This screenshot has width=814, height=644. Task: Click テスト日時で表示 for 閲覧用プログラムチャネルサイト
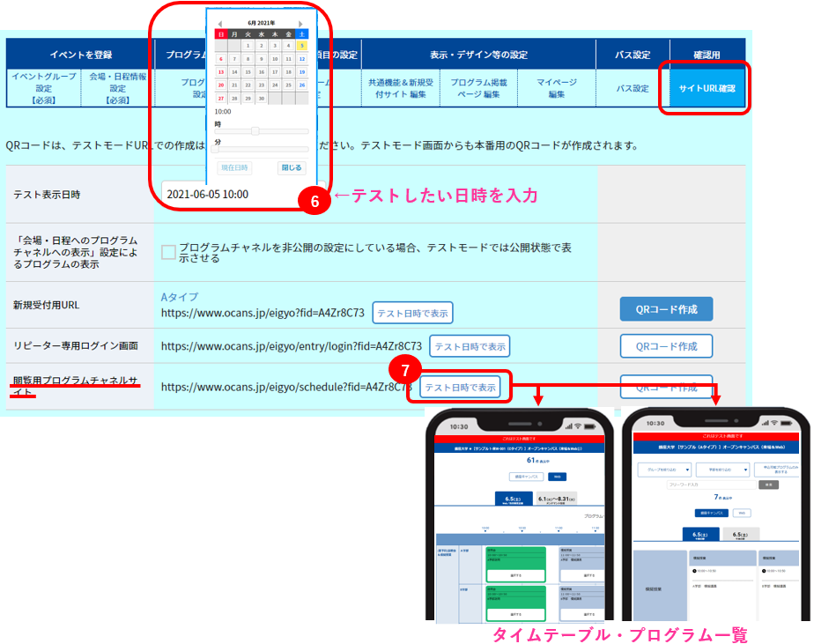[x=460, y=388]
